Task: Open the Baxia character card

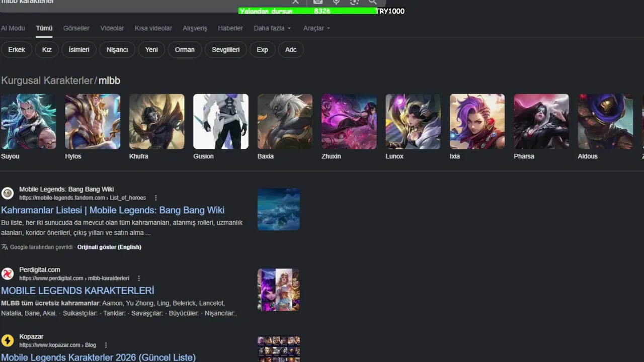Action: click(285, 127)
